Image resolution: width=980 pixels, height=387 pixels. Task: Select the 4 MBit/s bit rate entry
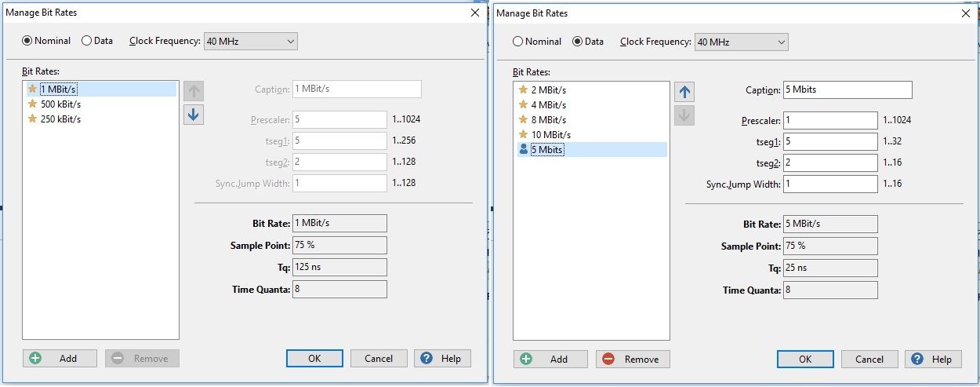[x=590, y=104]
